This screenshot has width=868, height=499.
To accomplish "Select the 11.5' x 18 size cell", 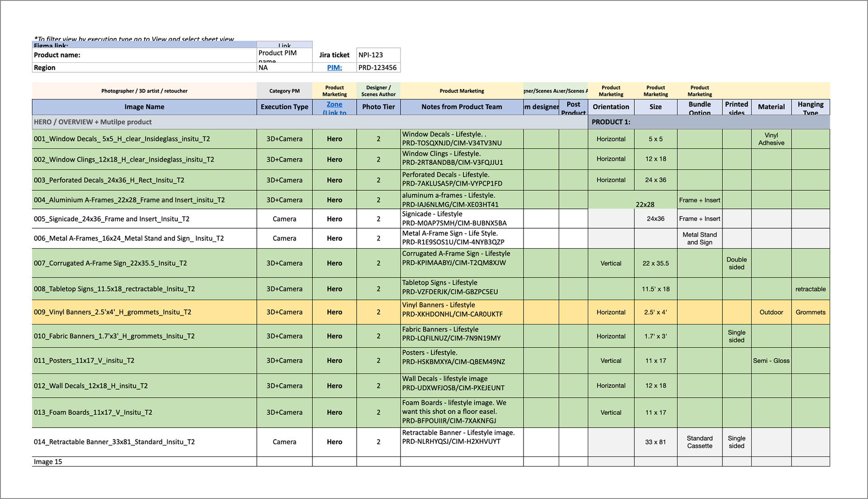I will click(656, 289).
